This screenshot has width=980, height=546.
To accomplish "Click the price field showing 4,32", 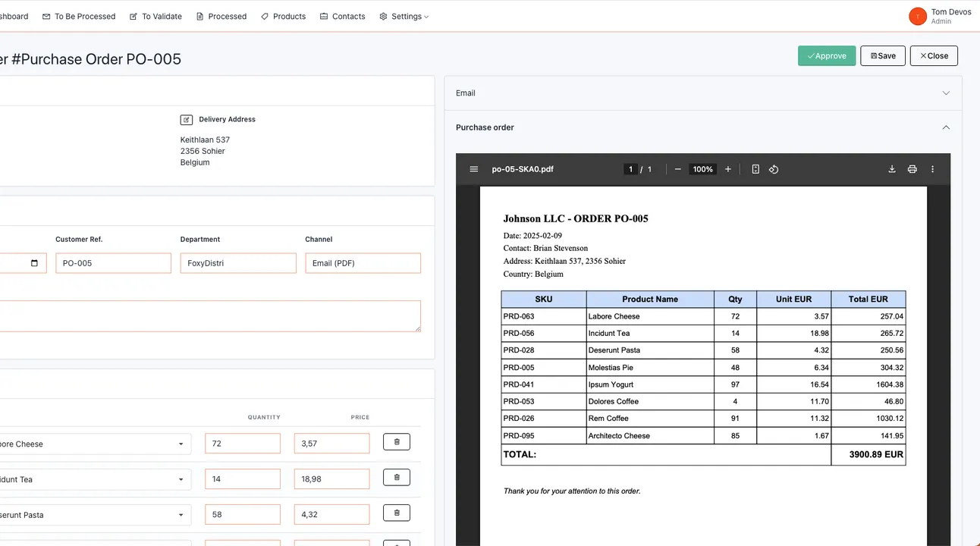I will pyautogui.click(x=331, y=514).
